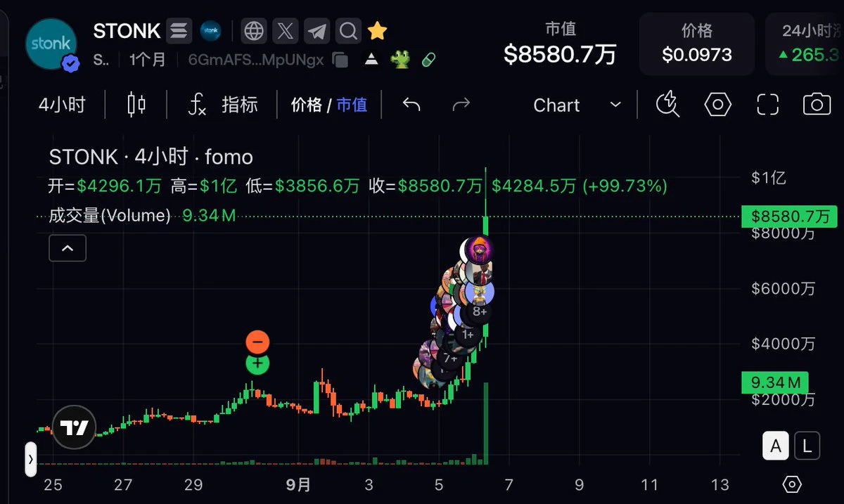Enter fullscreen chart mode
The height and width of the screenshot is (504, 844).
(767, 105)
